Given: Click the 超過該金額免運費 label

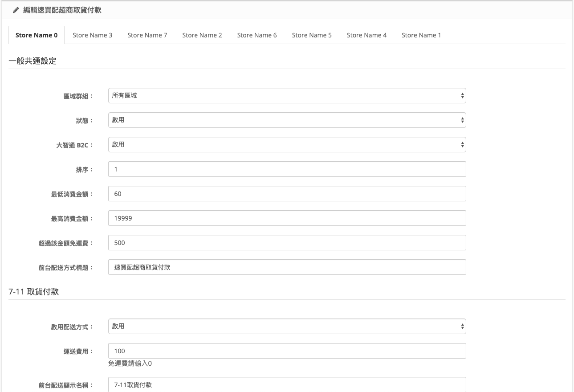Looking at the screenshot, I should pyautogui.click(x=66, y=243).
